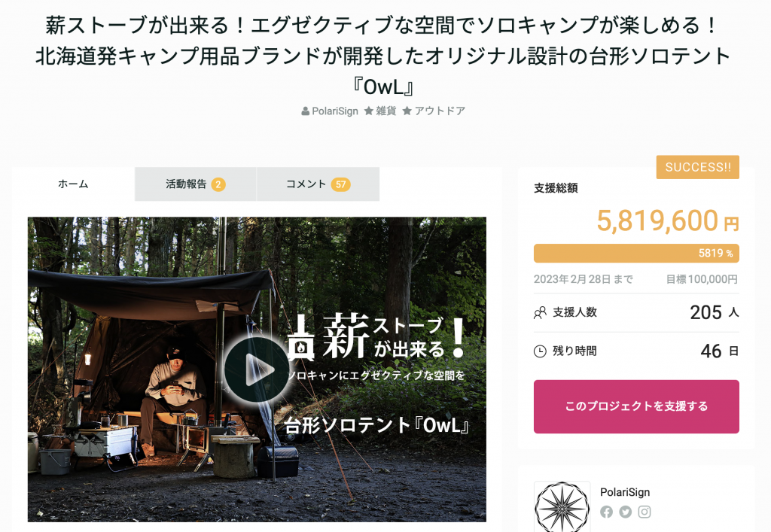Switch to the ホーム tab
This screenshot has width=771, height=532.
pyautogui.click(x=73, y=184)
